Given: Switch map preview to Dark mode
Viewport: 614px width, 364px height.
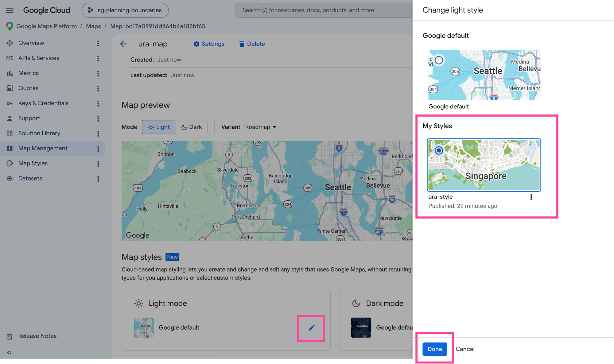Looking at the screenshot, I should 192,127.
